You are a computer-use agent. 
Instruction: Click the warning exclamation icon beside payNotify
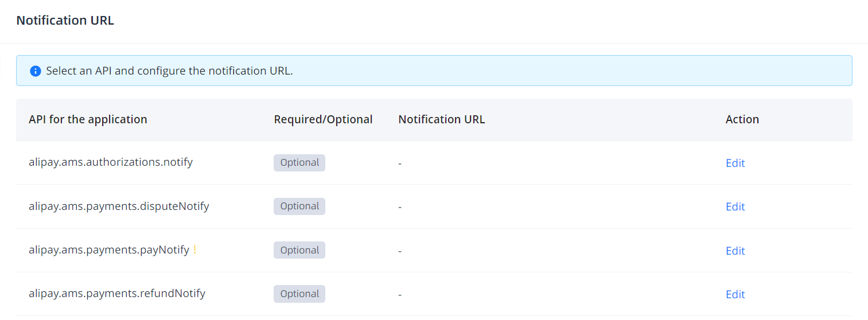coord(194,249)
